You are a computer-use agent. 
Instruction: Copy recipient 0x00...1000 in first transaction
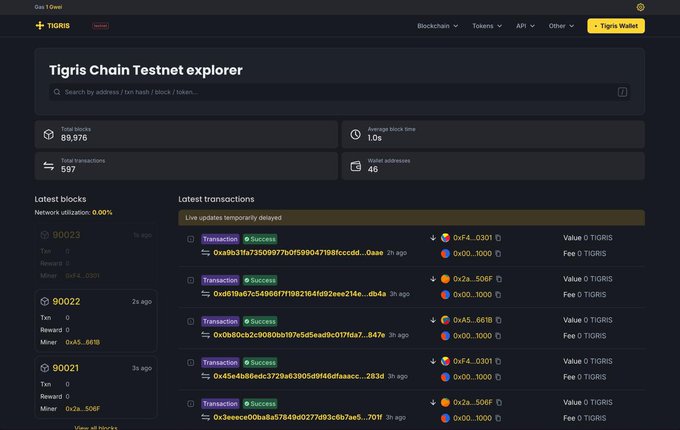[498, 254]
